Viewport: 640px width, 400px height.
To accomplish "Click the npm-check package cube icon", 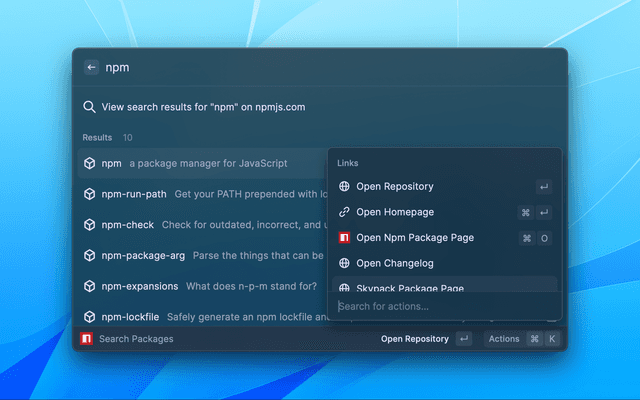I will (89, 225).
